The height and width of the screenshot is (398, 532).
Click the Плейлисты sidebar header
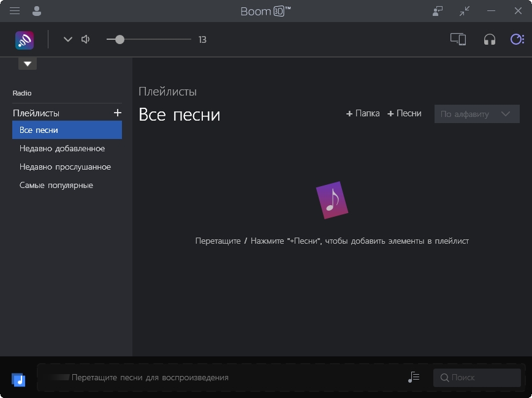click(36, 113)
